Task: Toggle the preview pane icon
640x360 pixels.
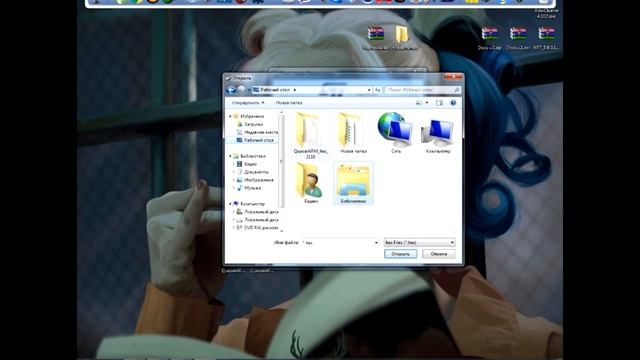Action: point(439,103)
